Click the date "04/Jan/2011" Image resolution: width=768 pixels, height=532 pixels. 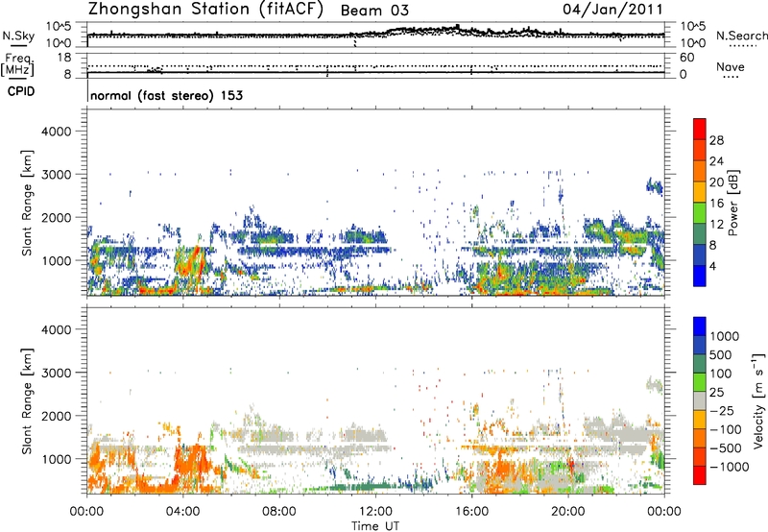tap(612, 10)
